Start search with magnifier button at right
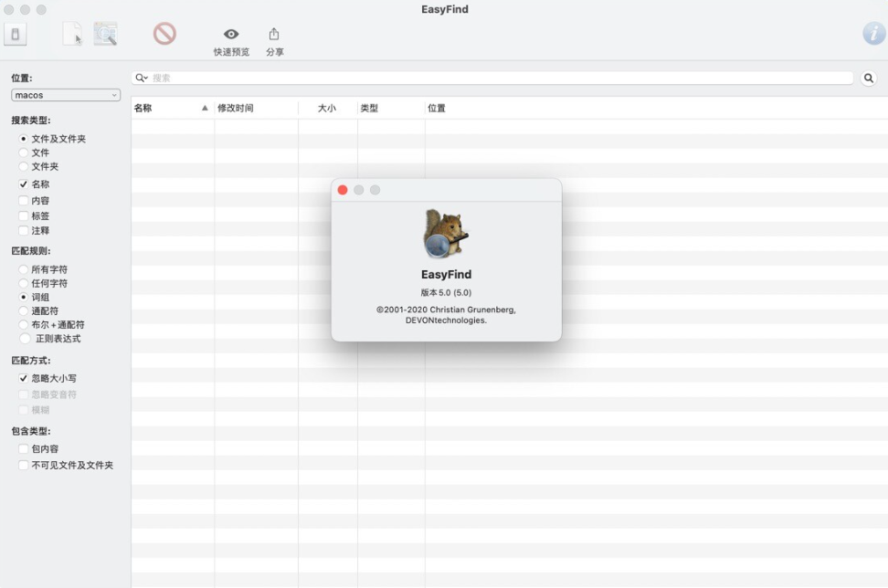888x588 pixels. (x=868, y=79)
